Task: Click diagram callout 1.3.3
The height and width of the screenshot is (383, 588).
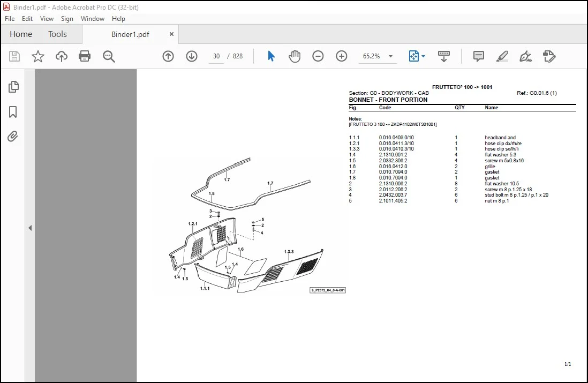Action: (x=289, y=252)
